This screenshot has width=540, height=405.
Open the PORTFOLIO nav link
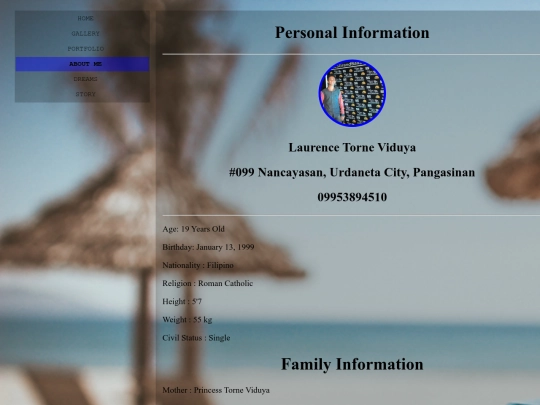(x=85, y=49)
